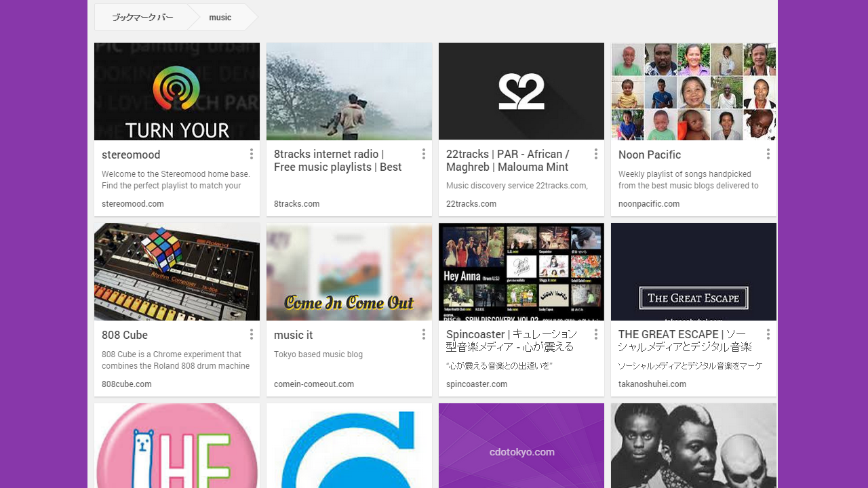Click the takanoshuhei.com domain text
Image resolution: width=868 pixels, height=488 pixels.
click(652, 384)
